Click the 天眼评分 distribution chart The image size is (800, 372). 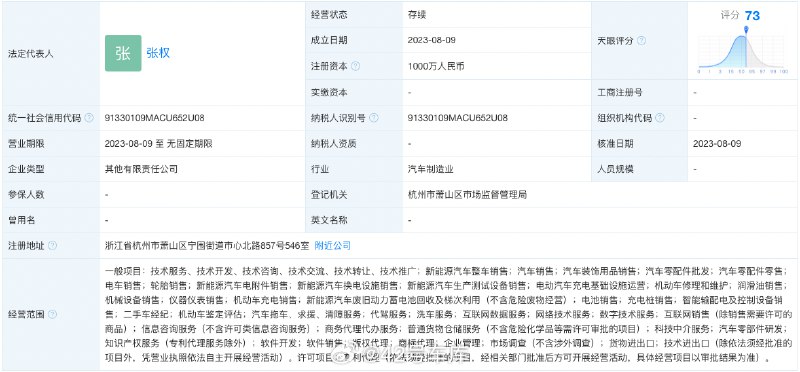(x=743, y=52)
